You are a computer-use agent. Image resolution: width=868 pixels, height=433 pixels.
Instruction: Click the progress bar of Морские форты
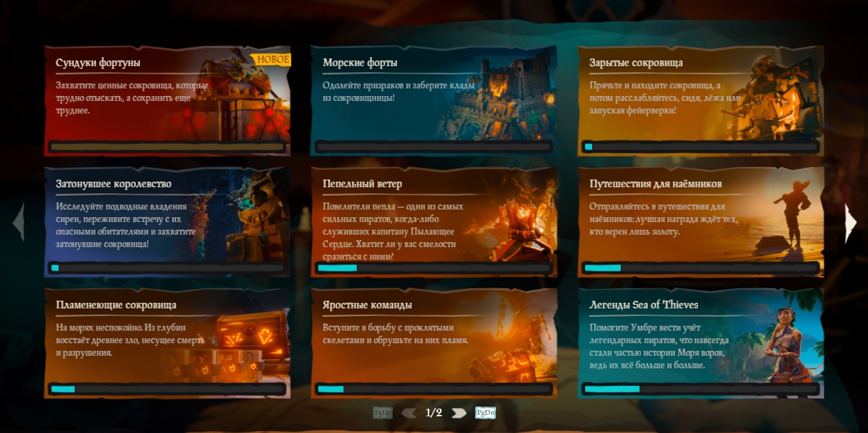pyautogui.click(x=433, y=147)
